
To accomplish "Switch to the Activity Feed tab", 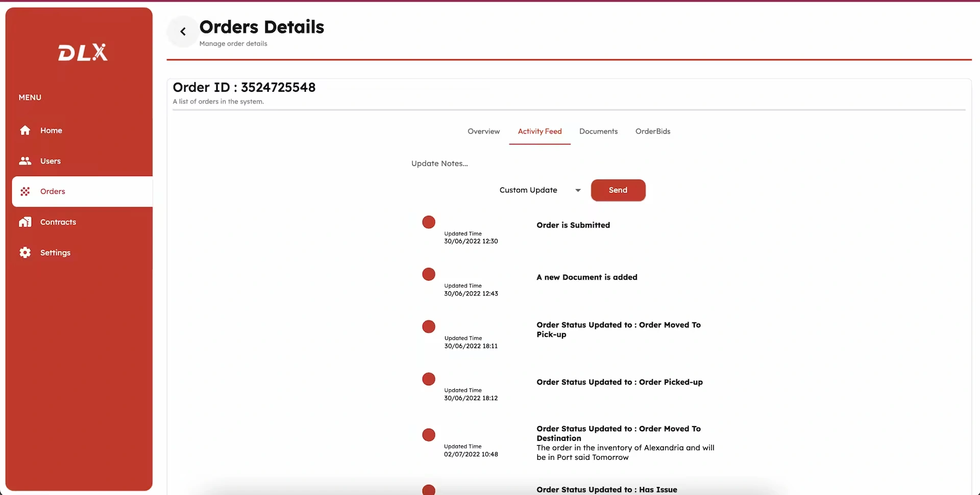I will (540, 131).
